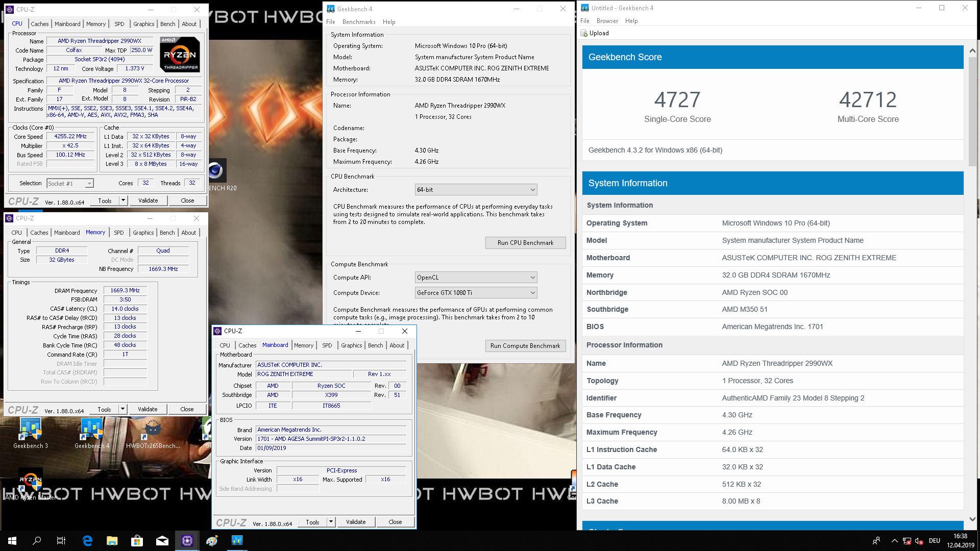Click the Ryzen Threadripper logo in CPU-Z
This screenshot has height=551, width=980.
180,54
